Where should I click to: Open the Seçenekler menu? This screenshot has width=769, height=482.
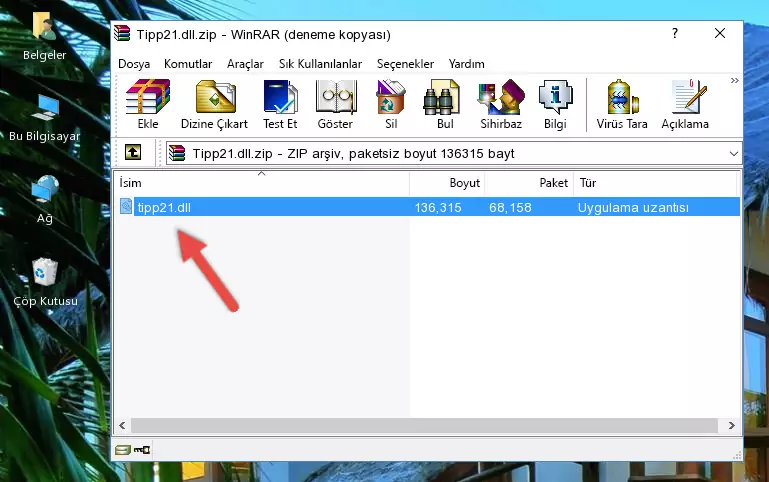(x=405, y=64)
